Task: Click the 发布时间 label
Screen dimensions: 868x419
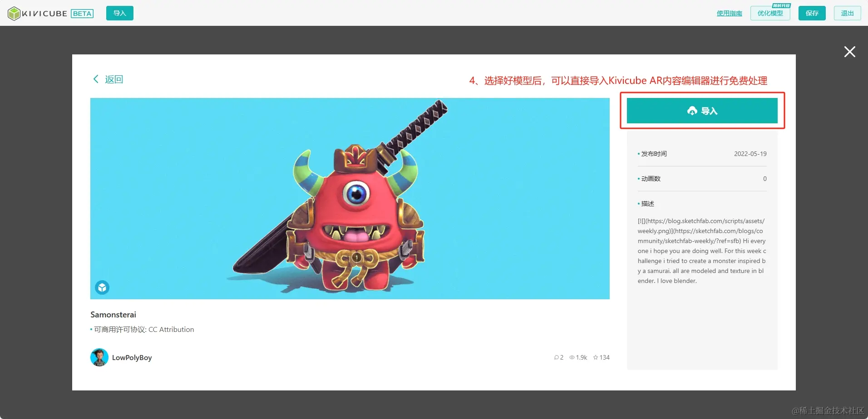Action: pos(654,154)
